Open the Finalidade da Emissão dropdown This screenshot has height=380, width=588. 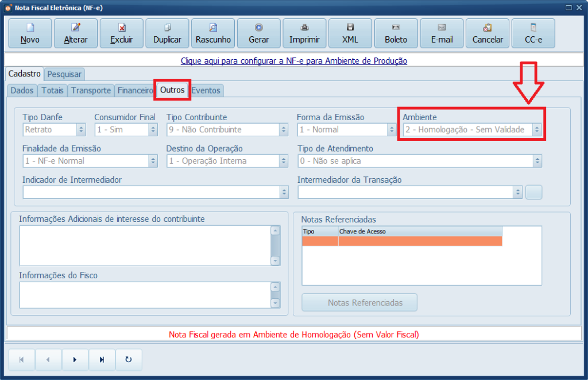point(153,161)
